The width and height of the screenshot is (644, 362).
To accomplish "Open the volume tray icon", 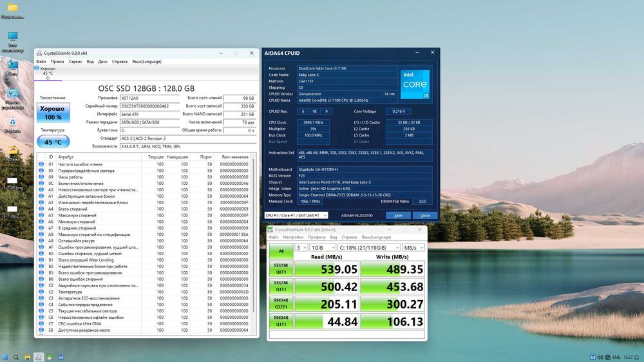I will (600, 357).
